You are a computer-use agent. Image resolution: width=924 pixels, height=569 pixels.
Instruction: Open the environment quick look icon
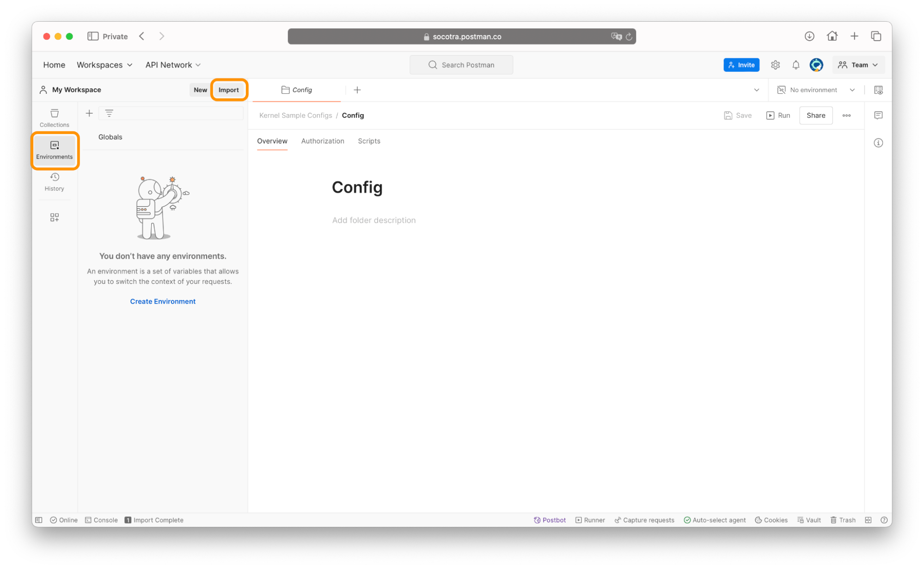[x=878, y=90]
